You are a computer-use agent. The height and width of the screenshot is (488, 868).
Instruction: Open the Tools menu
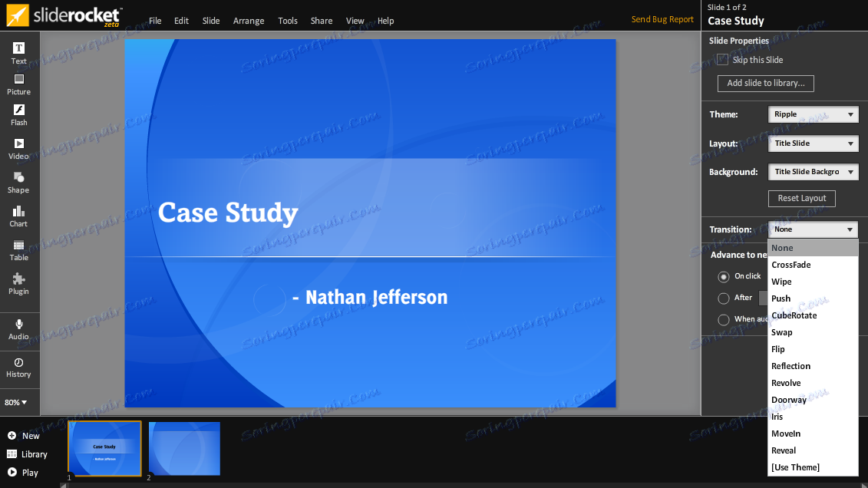pos(287,21)
